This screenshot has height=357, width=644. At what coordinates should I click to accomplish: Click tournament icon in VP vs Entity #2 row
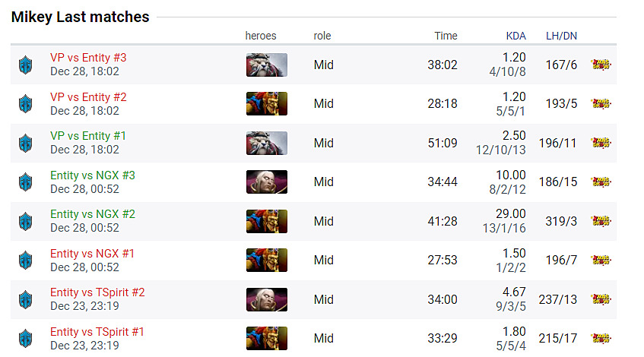[601, 103]
